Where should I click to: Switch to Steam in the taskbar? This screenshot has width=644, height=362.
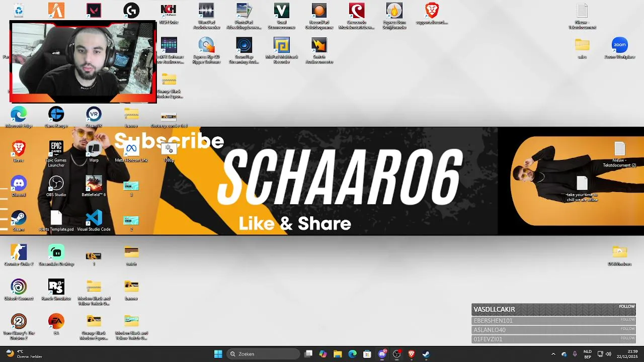426,354
